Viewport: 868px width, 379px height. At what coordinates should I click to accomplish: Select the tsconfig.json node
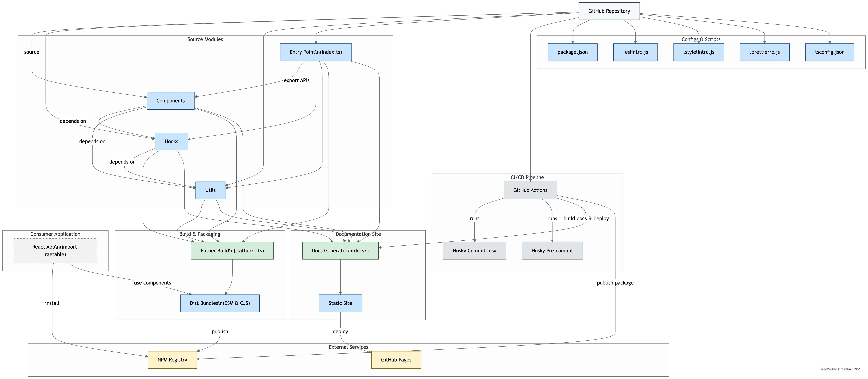tap(830, 52)
